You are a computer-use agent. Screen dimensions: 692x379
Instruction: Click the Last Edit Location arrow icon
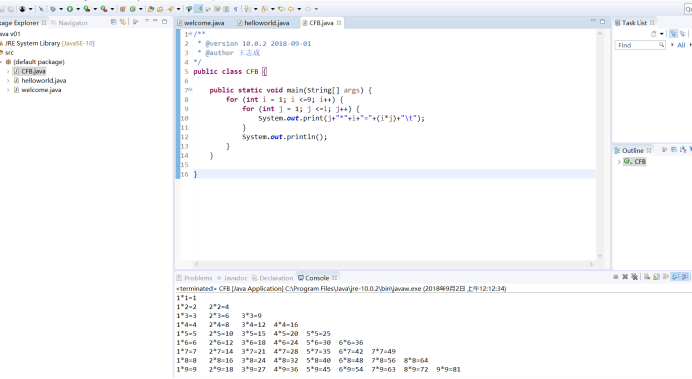pyautogui.click(x=281, y=9)
